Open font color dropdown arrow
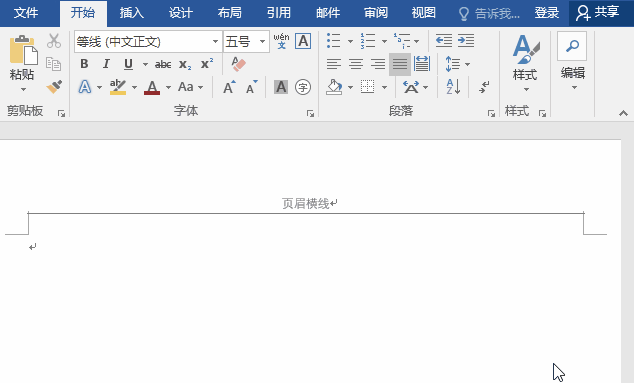 click(168, 87)
